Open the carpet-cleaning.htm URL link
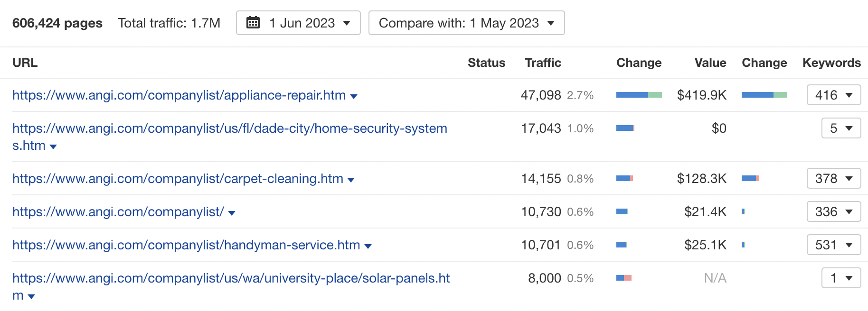The height and width of the screenshot is (311, 868). (178, 179)
